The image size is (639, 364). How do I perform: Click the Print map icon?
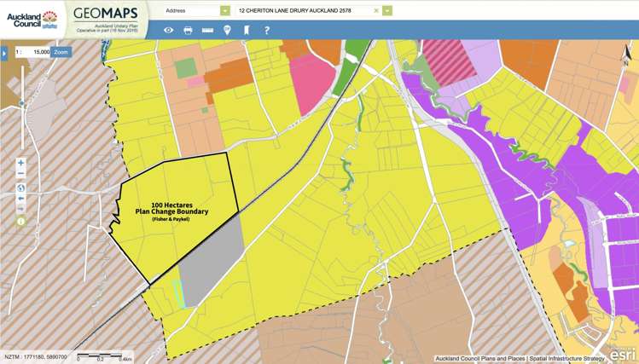coord(189,31)
